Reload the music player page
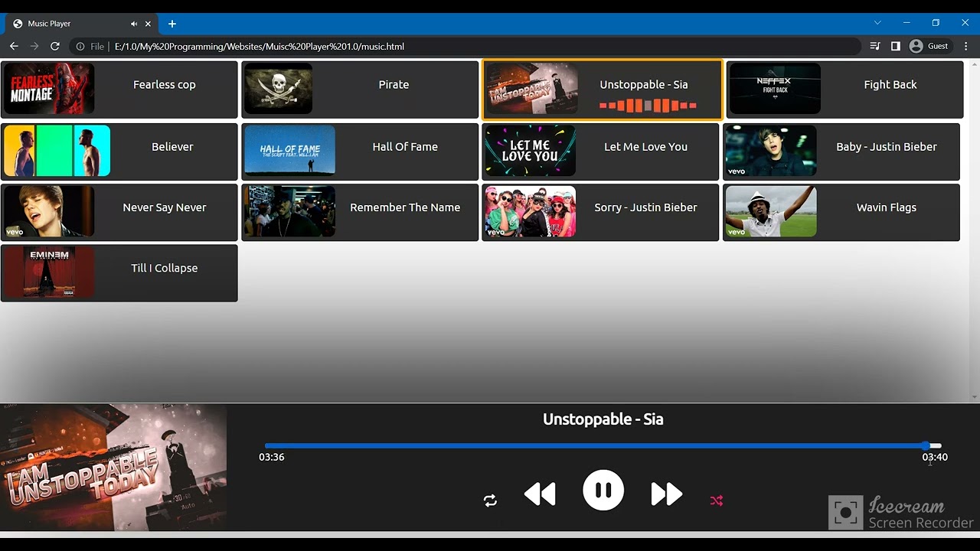 pos(55,46)
